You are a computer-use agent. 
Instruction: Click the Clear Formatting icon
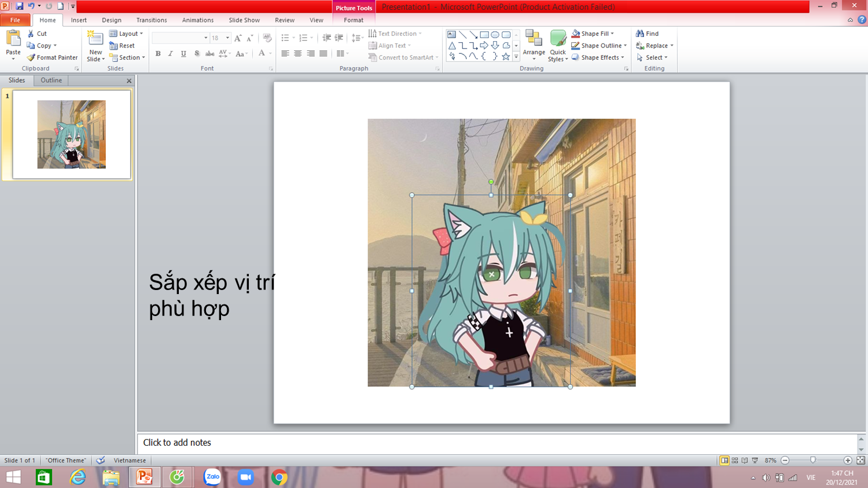(267, 38)
